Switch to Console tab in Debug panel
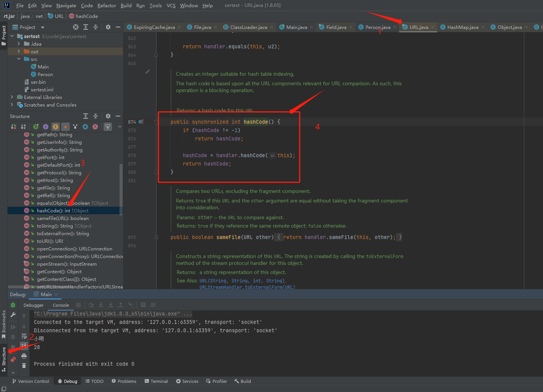Image resolution: width=543 pixels, height=392 pixels. (61, 305)
